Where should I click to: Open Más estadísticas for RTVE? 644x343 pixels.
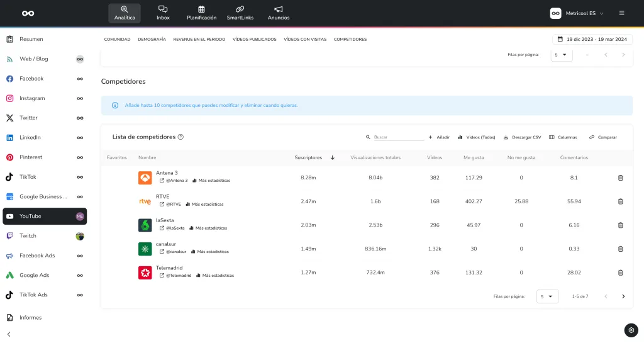(204, 204)
